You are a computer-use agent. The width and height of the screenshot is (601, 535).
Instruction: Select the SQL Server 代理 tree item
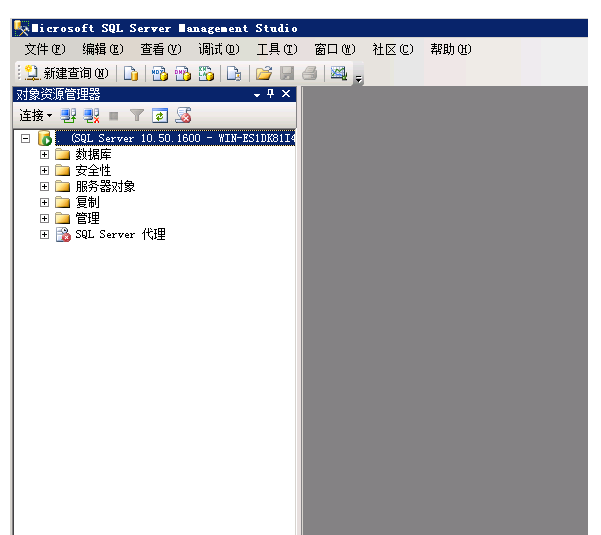click(x=120, y=234)
